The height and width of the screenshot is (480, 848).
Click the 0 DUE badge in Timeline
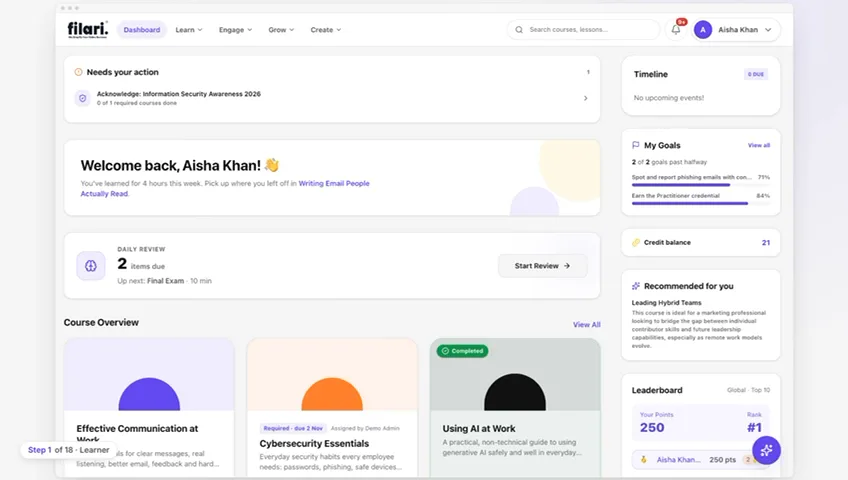pyautogui.click(x=756, y=74)
